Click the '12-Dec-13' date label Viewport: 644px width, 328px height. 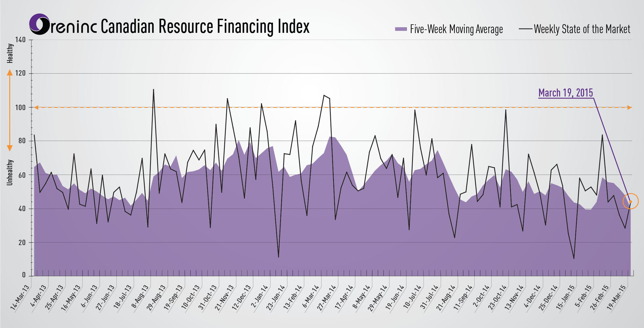242,297
